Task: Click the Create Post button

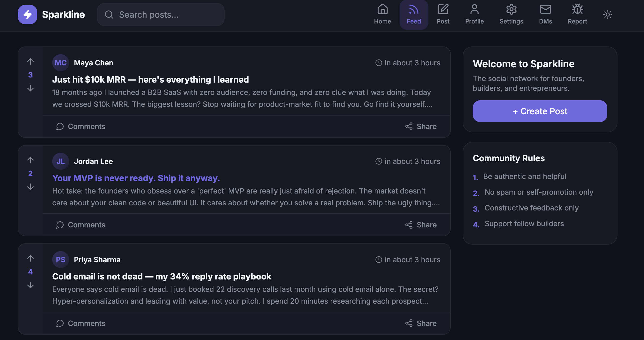Action: 540,111
